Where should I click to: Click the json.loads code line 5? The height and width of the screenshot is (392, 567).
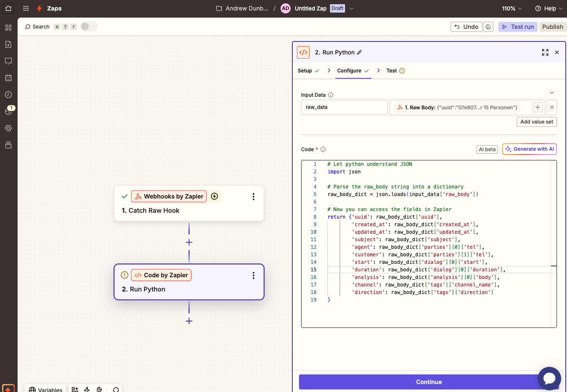(x=402, y=194)
